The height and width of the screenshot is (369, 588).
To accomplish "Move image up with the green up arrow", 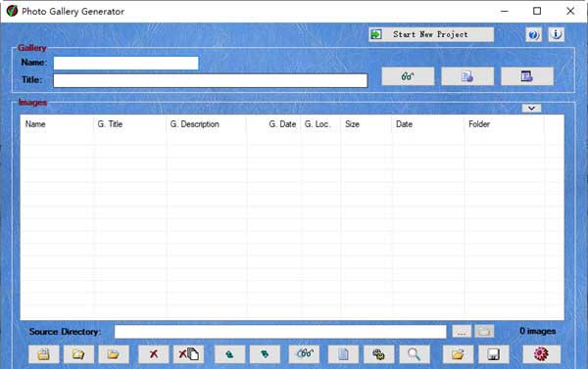I will (x=230, y=354).
